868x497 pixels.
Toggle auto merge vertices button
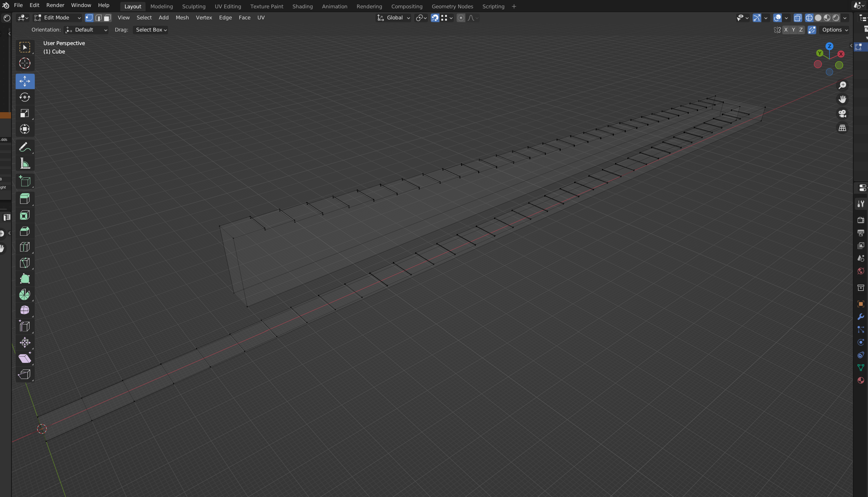812,30
